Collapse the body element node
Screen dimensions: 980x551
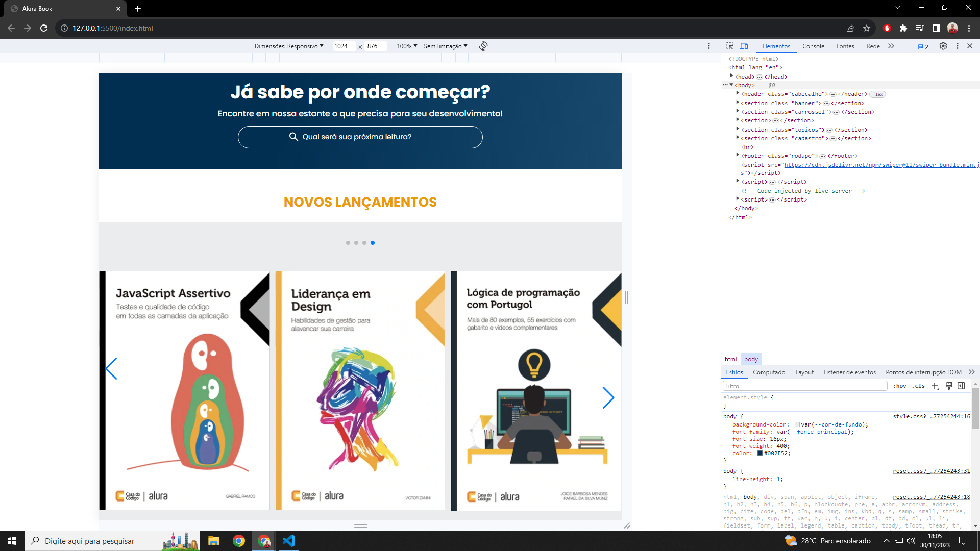731,85
